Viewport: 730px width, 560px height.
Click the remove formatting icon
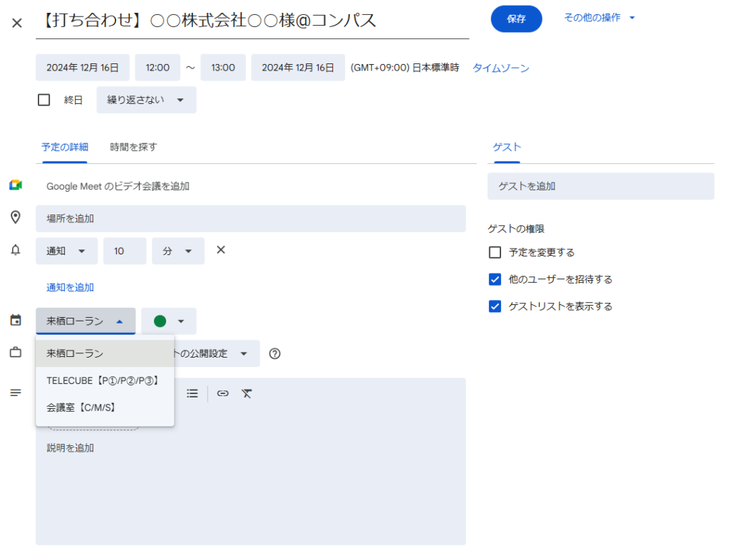[x=247, y=393]
